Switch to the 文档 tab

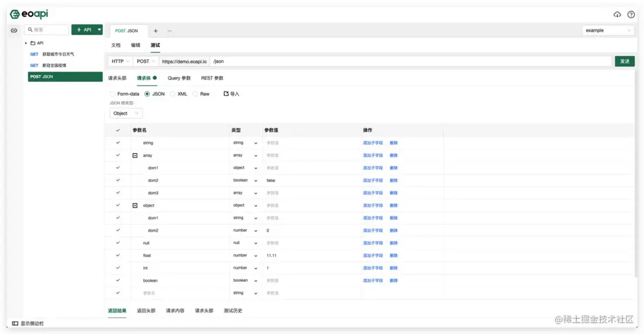[x=116, y=45]
